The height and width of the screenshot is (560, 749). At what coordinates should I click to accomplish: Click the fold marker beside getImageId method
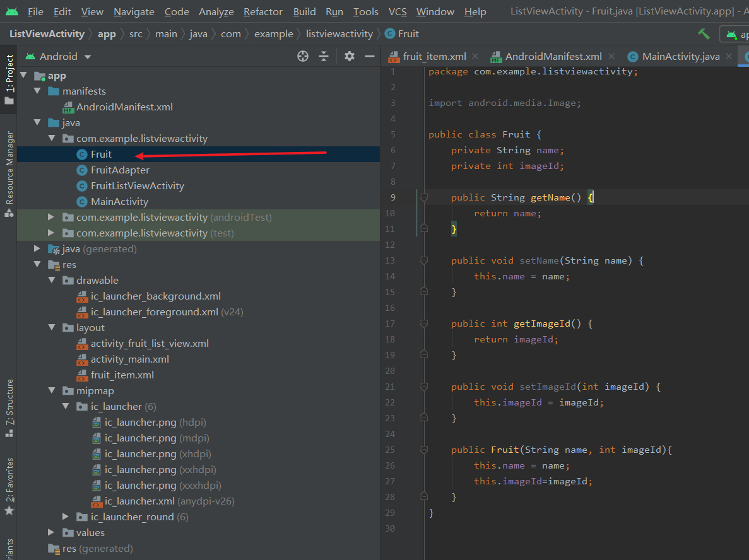point(423,324)
